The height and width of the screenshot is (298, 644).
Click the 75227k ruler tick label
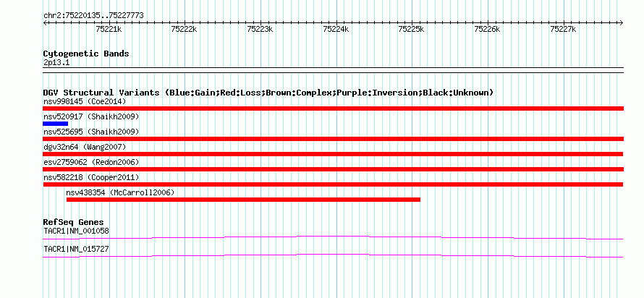[x=564, y=29]
